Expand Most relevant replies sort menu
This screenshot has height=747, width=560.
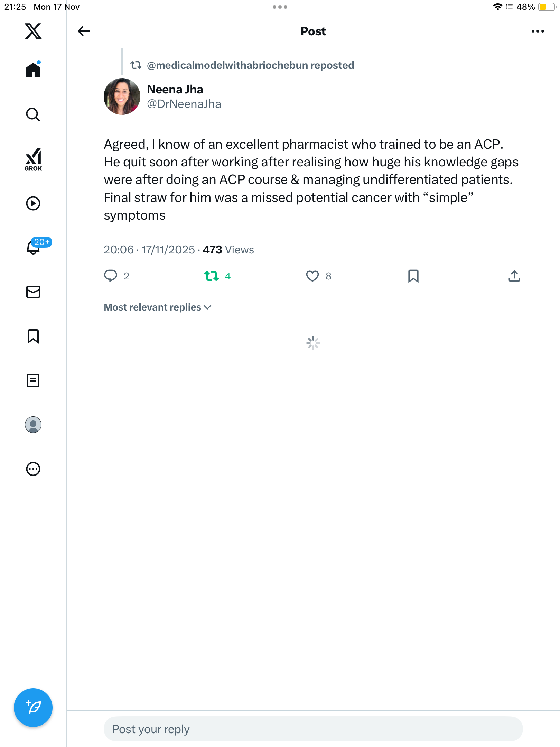point(158,307)
